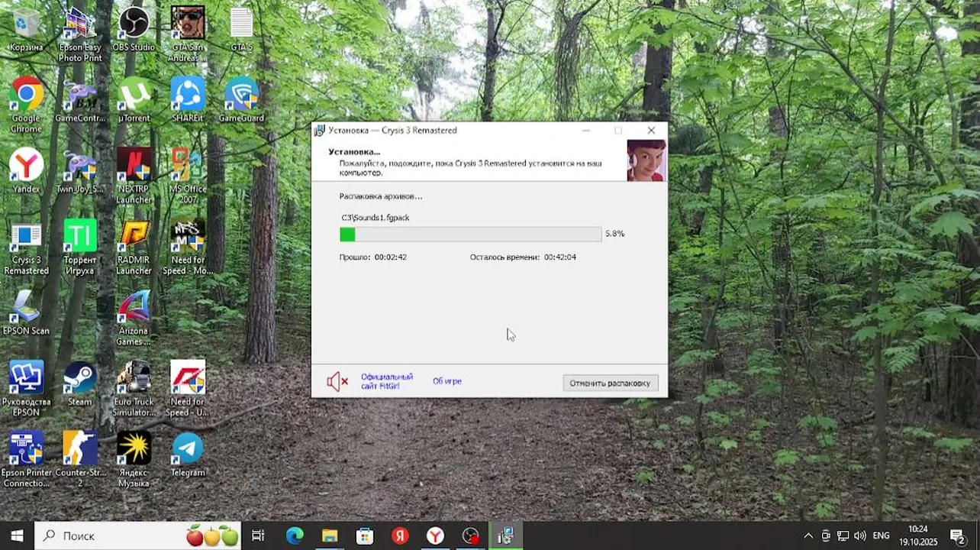Click the remaining time 00:42:04 value
980x550 pixels.
pos(560,257)
